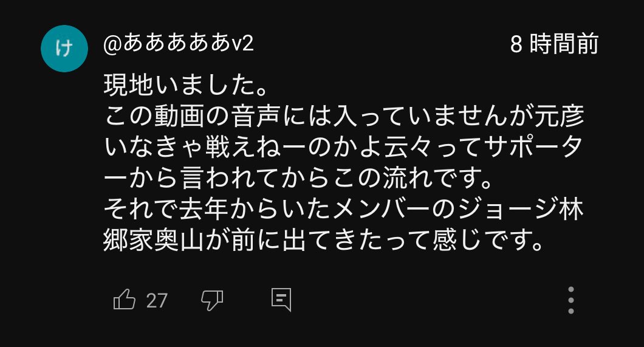Open the teal 'け' profile avatar
The image size is (644, 347).
(64, 49)
